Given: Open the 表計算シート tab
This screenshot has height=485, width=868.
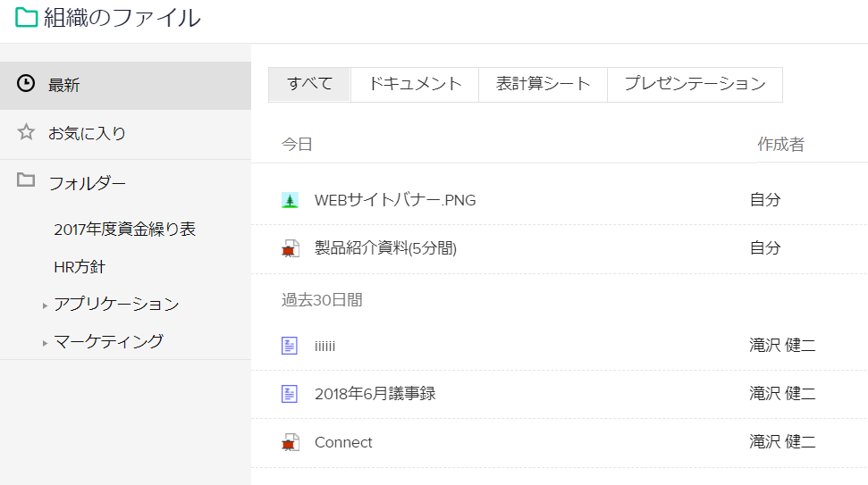Looking at the screenshot, I should (544, 84).
